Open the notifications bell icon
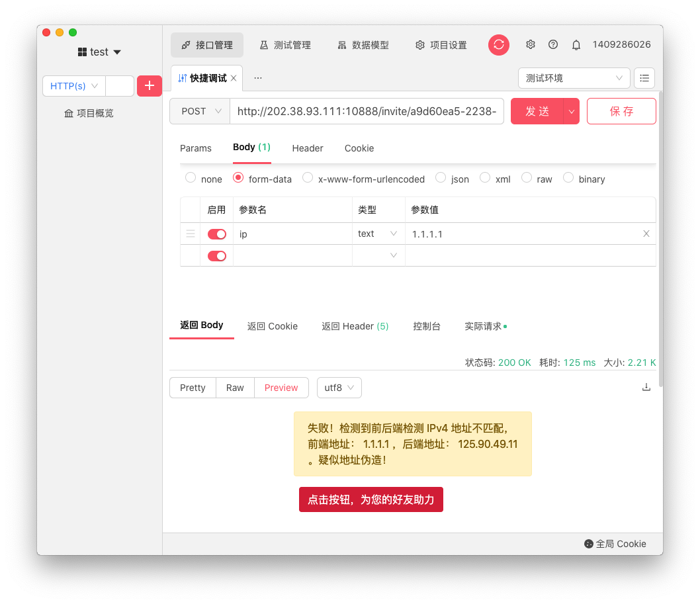The image size is (700, 604). (576, 45)
